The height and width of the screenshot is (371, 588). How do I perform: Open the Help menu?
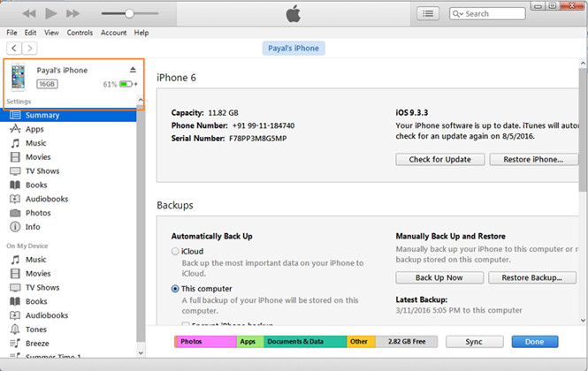coord(141,33)
